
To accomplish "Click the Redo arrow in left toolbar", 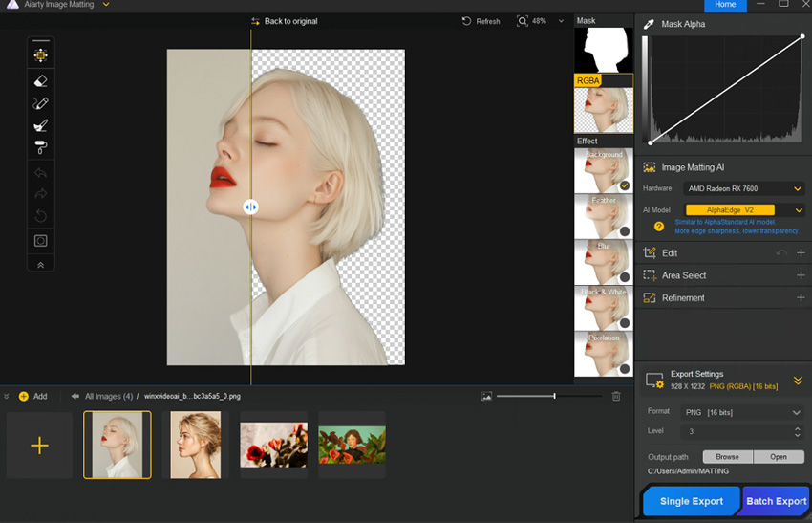I will point(40,194).
